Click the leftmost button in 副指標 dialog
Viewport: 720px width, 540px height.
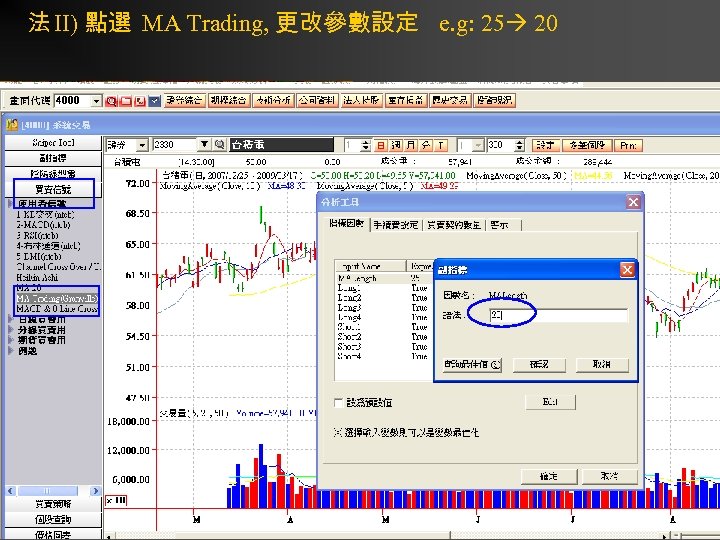(472, 365)
